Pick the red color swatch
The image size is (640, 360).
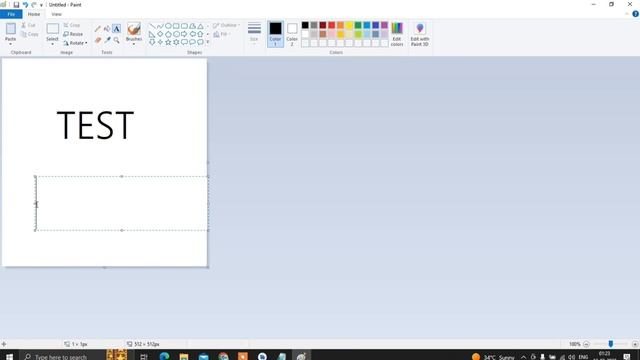coord(331,25)
